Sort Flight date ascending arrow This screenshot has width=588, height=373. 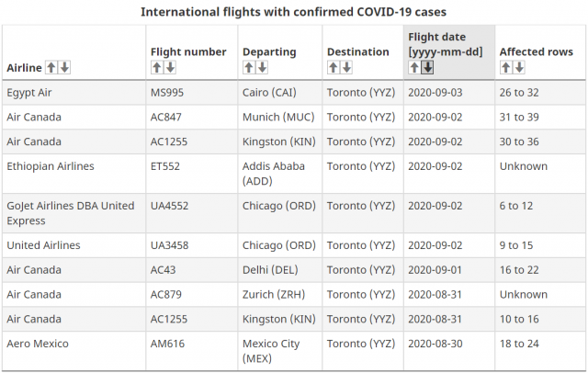click(414, 67)
